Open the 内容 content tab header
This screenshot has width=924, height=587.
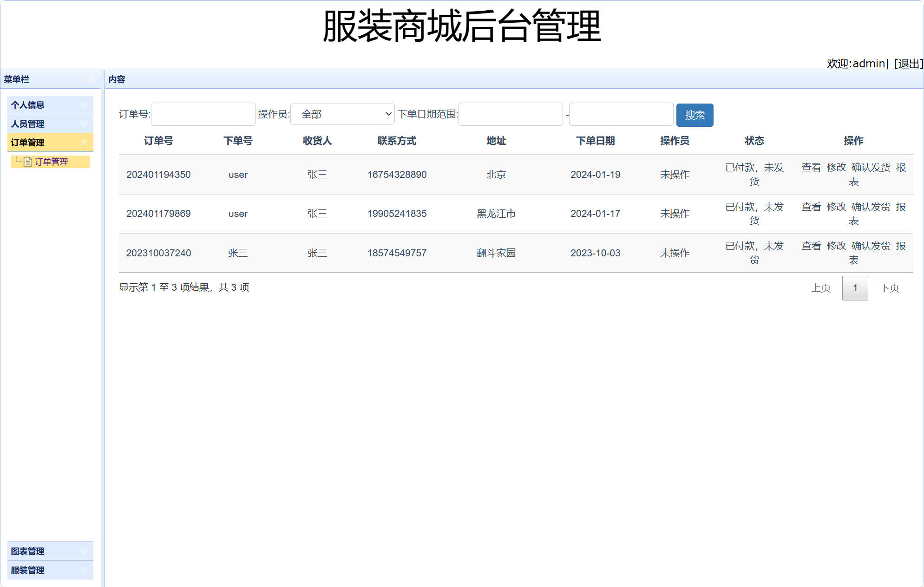(117, 79)
